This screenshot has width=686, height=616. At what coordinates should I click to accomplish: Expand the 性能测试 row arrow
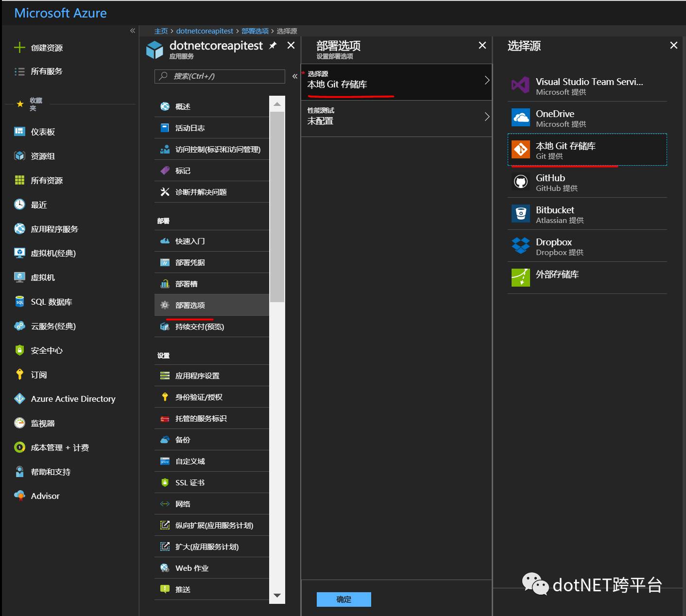pos(486,117)
